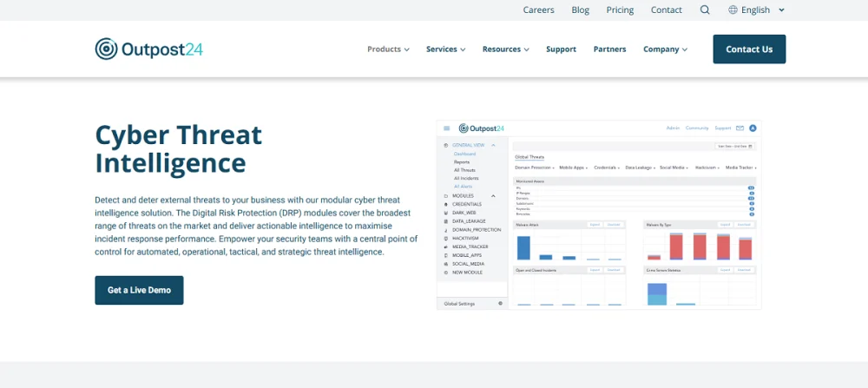Open the Careers link in the top bar
The width and height of the screenshot is (868, 388).
click(x=538, y=10)
